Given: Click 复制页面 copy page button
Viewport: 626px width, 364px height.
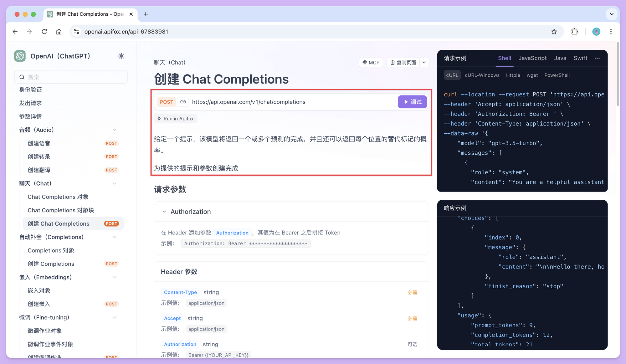Looking at the screenshot, I should [403, 63].
